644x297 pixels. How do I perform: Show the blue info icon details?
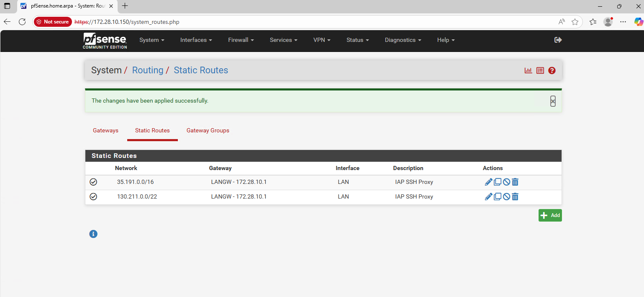click(x=93, y=234)
